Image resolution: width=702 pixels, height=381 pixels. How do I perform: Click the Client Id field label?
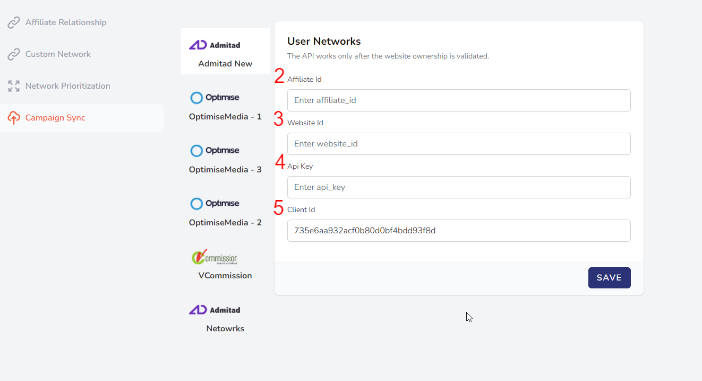[x=301, y=210]
